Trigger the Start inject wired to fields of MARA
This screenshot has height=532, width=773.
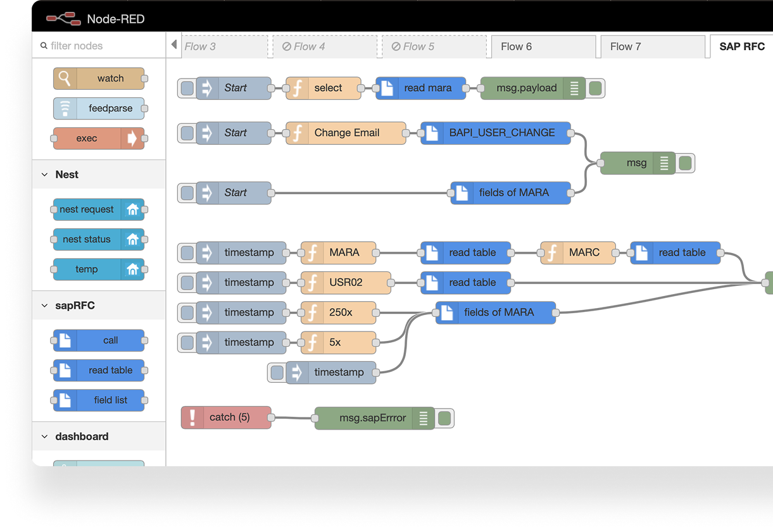click(x=187, y=193)
